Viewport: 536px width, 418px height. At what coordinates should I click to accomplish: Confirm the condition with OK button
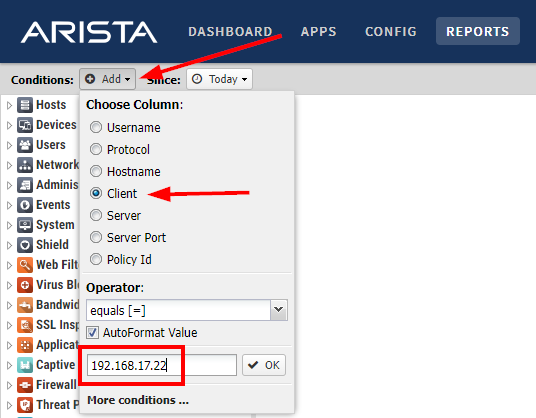pyautogui.click(x=264, y=365)
